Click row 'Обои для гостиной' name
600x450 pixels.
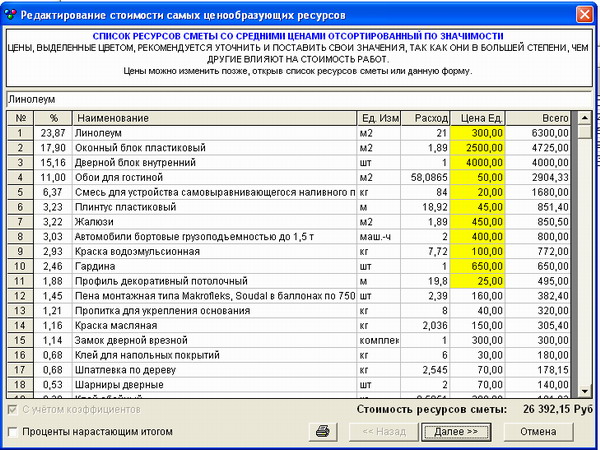[x=215, y=178]
